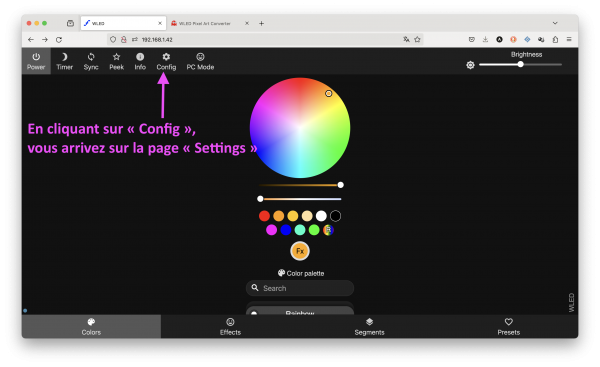Open the Presets tab
Image resolution: width=600 pixels, height=367 pixels.
509,326
